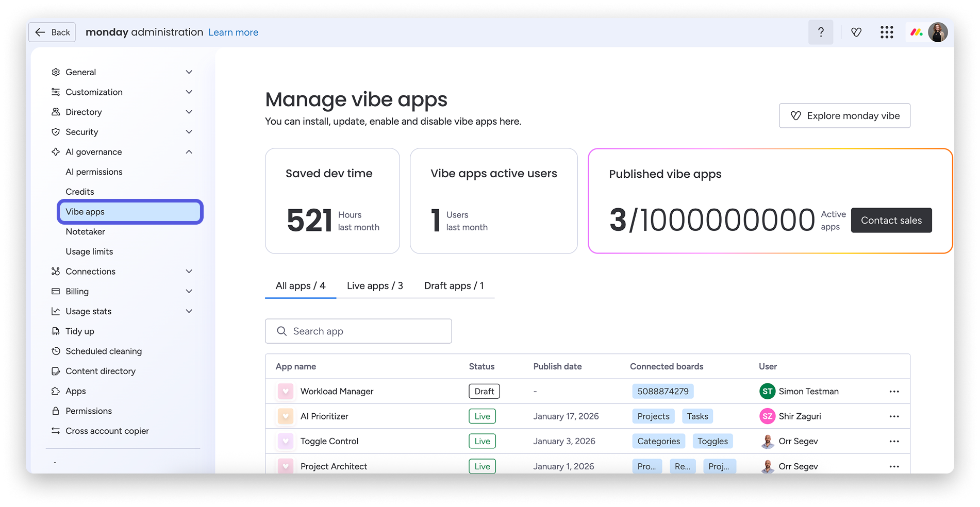The image size is (980, 507).
Task: Select Vibe apps in the sidebar
Action: coord(130,212)
